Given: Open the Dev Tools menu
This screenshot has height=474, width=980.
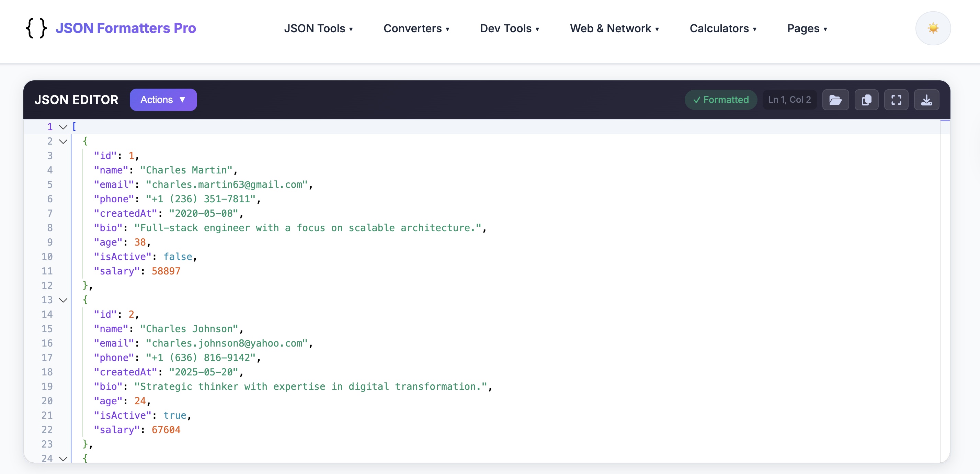Looking at the screenshot, I should 510,28.
